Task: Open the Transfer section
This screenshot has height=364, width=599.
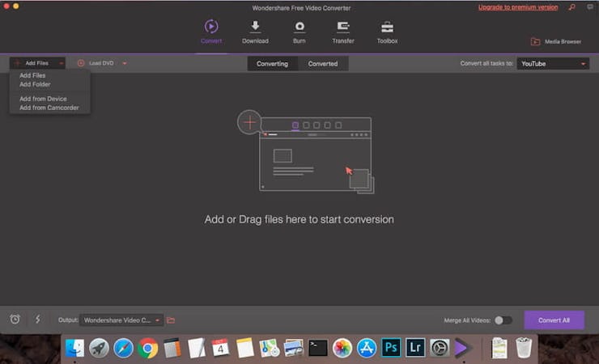Action: point(343,32)
